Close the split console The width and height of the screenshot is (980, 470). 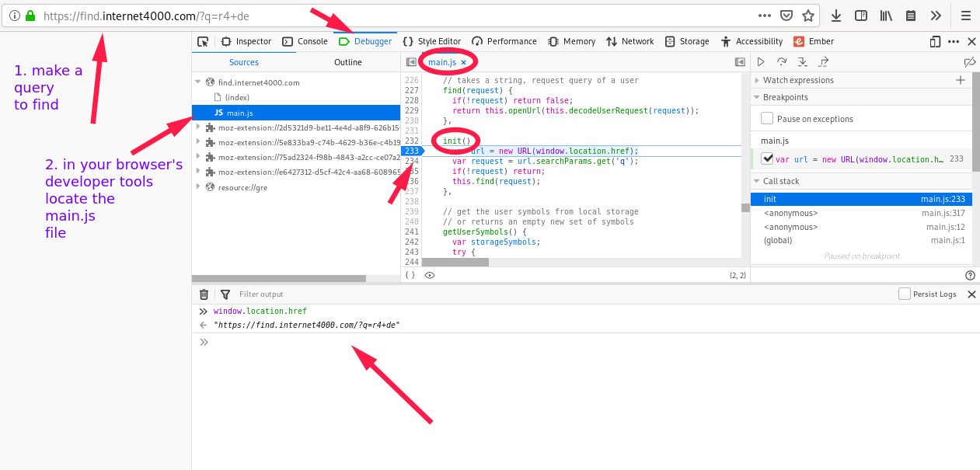point(971,294)
